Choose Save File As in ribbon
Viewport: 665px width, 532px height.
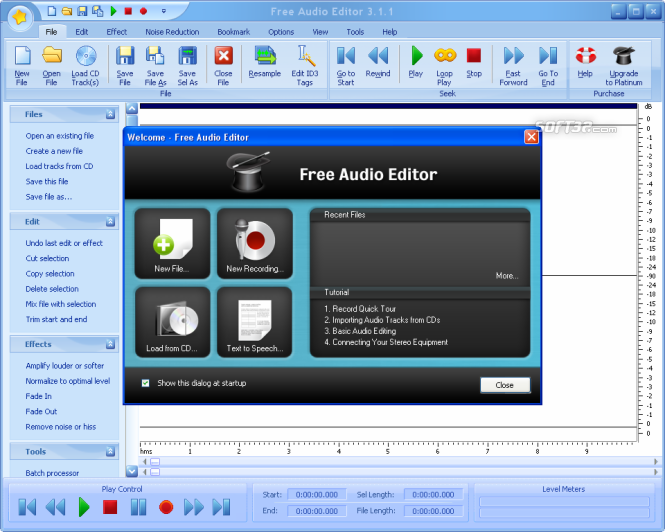155,66
